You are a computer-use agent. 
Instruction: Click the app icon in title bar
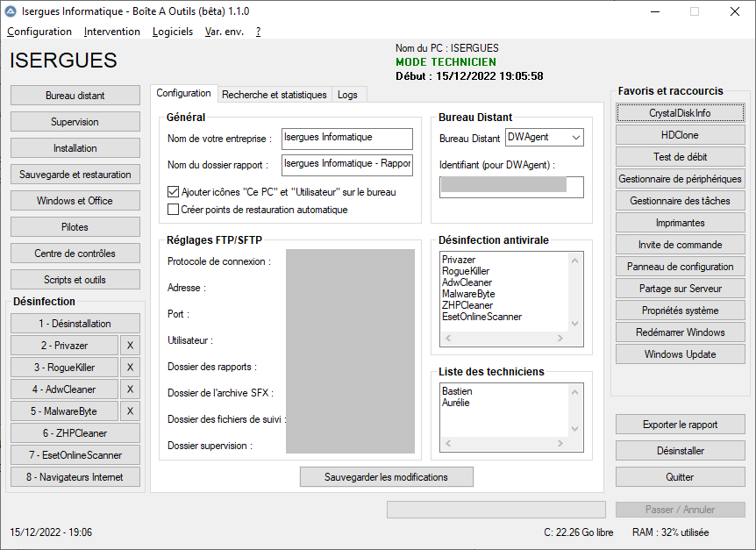tap(11, 11)
